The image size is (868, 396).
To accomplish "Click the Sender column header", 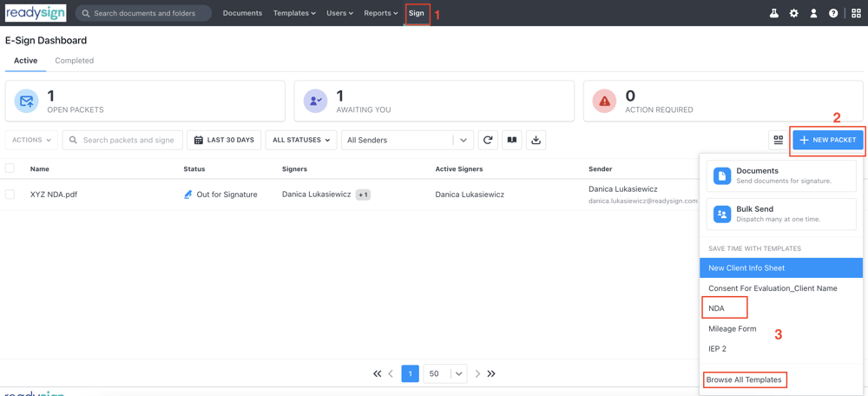I will click(x=600, y=168).
